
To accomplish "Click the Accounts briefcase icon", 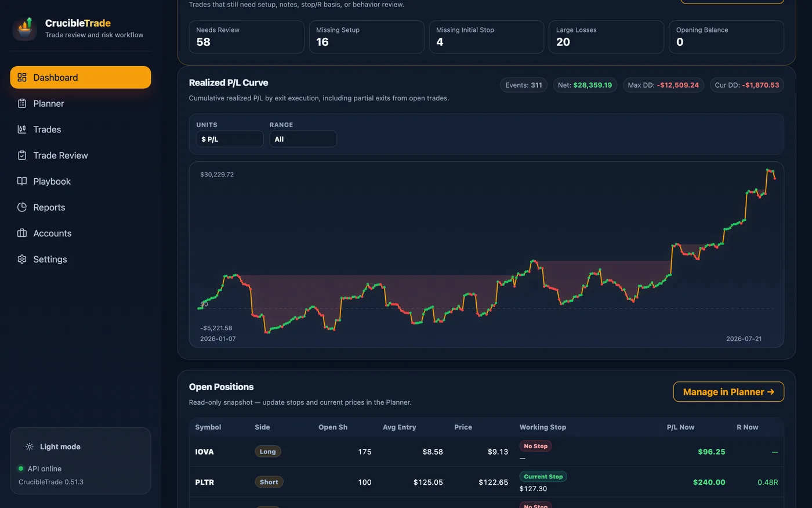I will point(22,233).
